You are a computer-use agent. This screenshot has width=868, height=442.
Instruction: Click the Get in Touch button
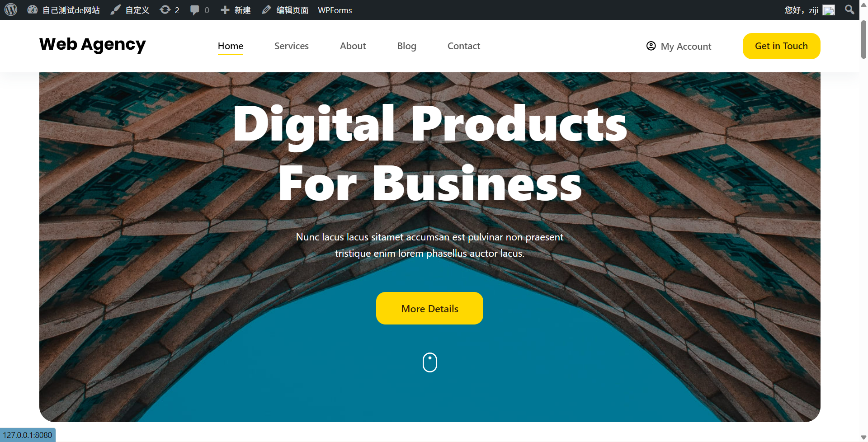[x=781, y=46]
